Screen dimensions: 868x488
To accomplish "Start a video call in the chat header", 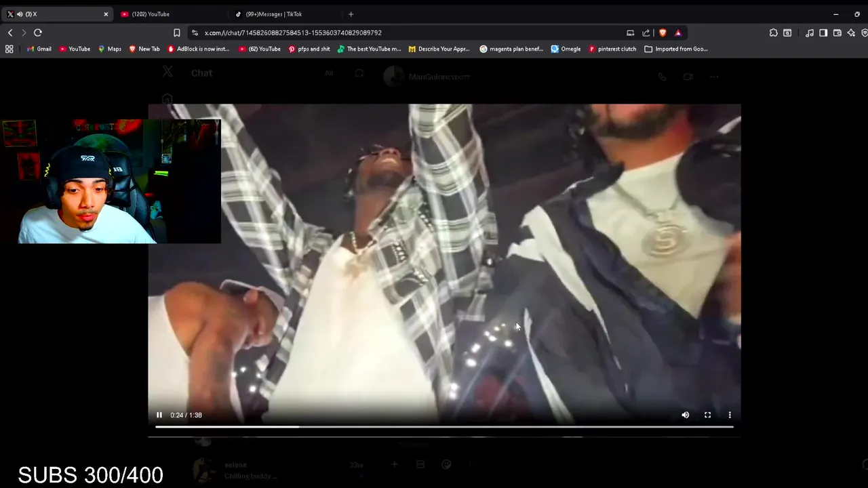I will 688,77.
